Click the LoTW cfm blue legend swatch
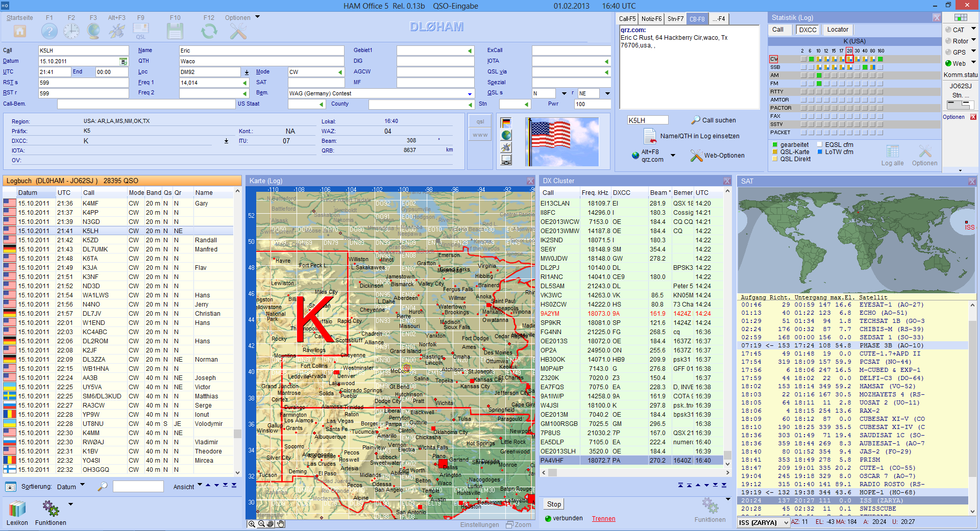Viewport: 980px width, 531px height. point(820,152)
